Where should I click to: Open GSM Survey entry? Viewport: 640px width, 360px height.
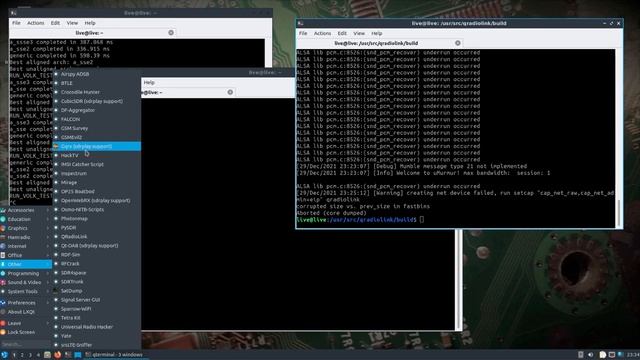[x=96, y=128]
